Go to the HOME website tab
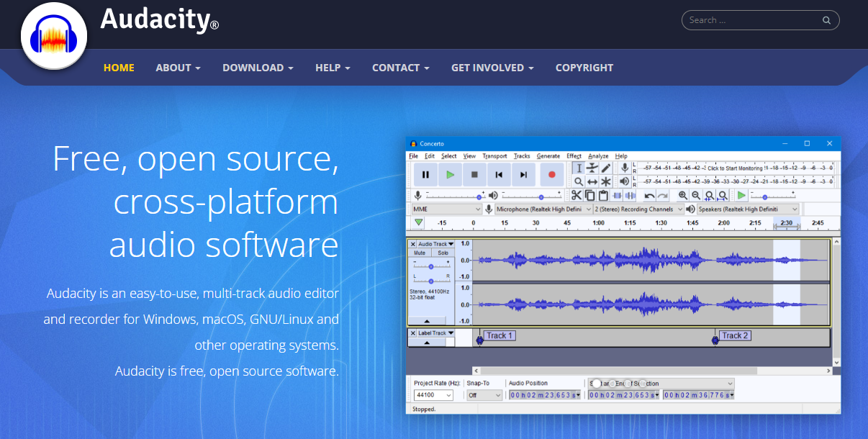The image size is (868, 439). point(119,68)
